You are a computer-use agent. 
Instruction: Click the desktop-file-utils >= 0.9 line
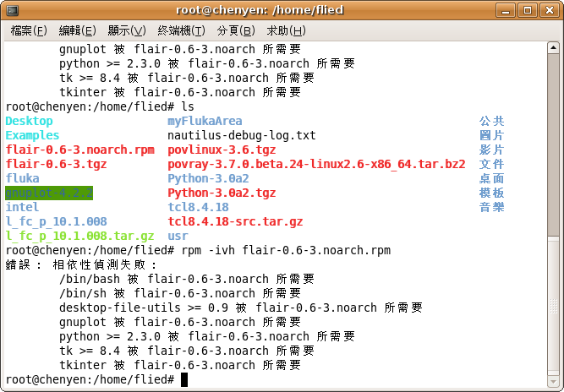[241, 308]
